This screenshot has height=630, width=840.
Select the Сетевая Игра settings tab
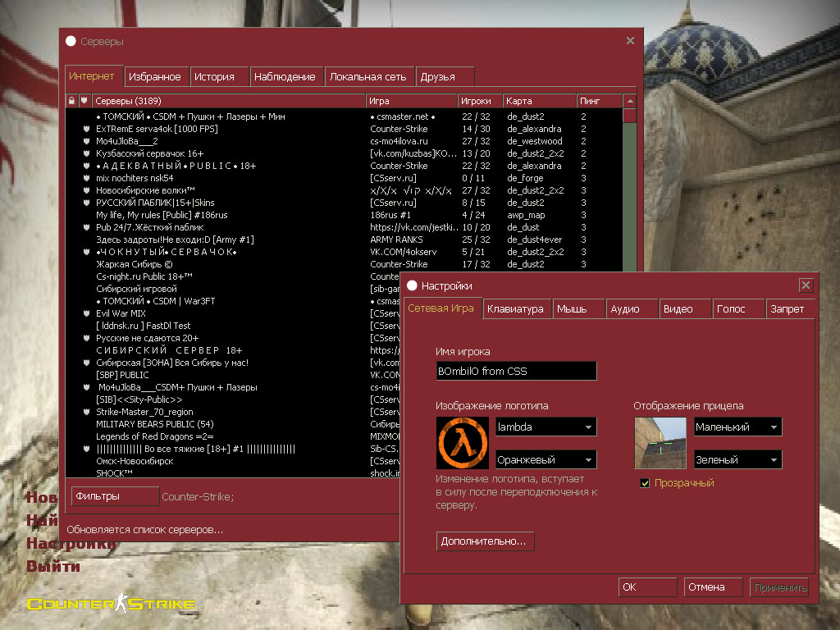pyautogui.click(x=443, y=308)
